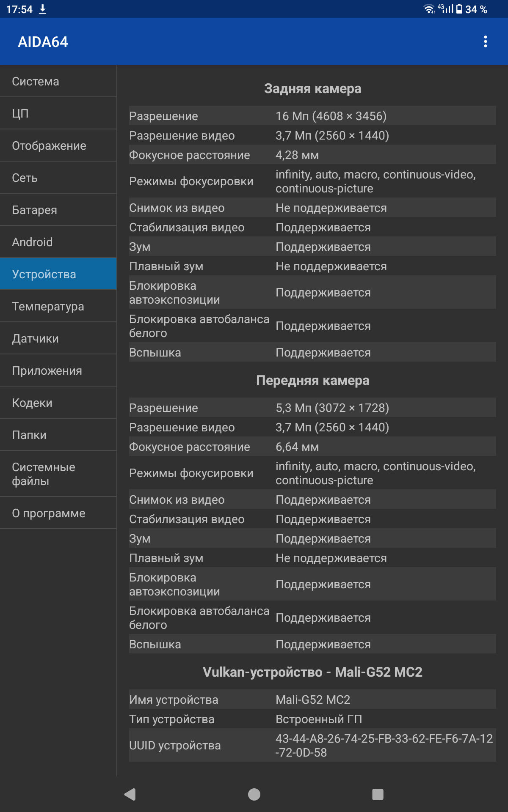Open the Система section
This screenshot has width=508, height=812.
[58, 81]
